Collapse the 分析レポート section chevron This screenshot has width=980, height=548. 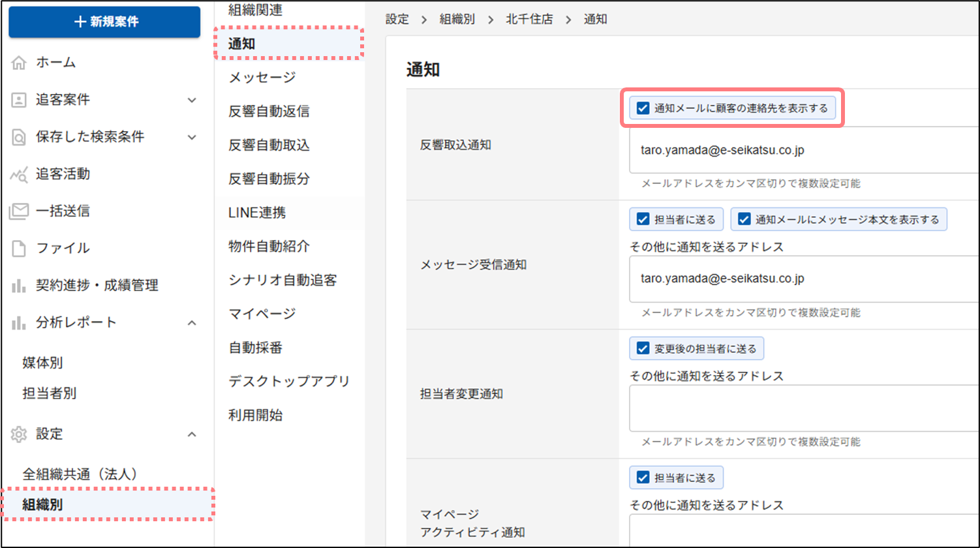tap(192, 323)
